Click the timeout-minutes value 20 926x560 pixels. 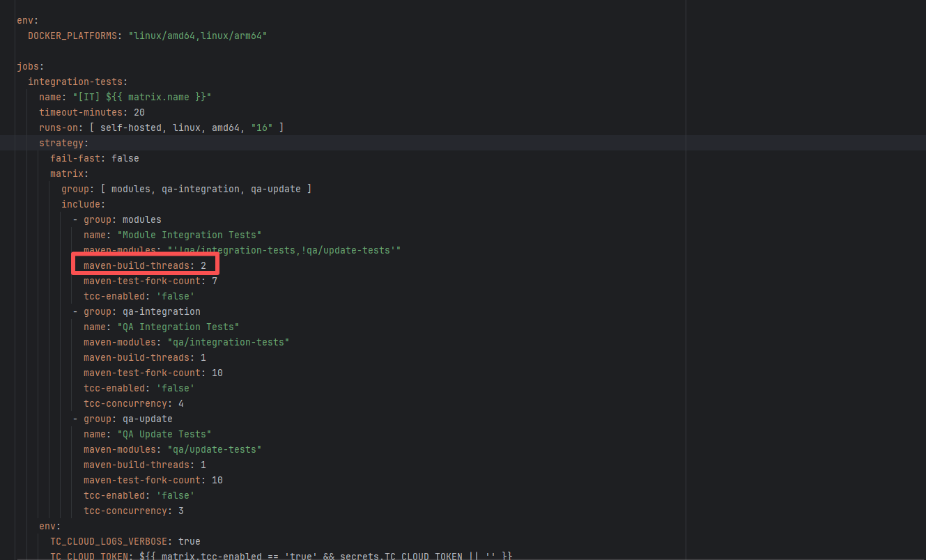pos(139,112)
